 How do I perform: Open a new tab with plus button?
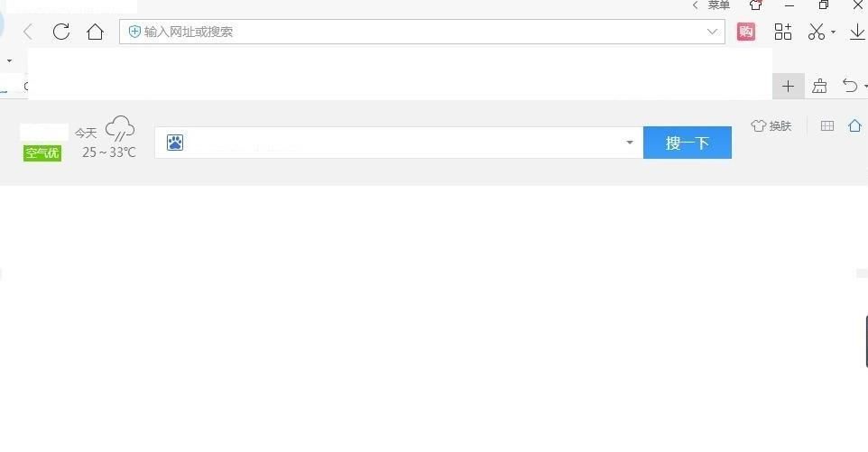(x=788, y=87)
